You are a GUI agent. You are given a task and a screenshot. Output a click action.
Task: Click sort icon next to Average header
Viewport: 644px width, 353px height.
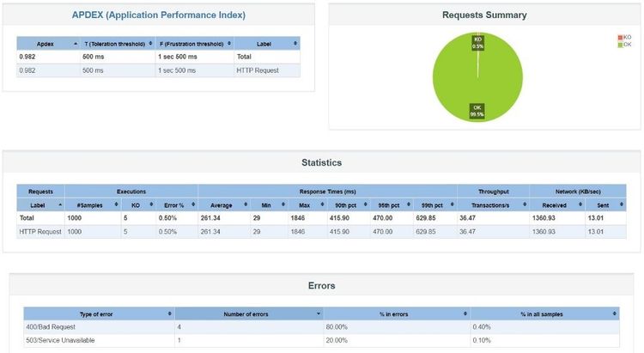pyautogui.click(x=246, y=204)
